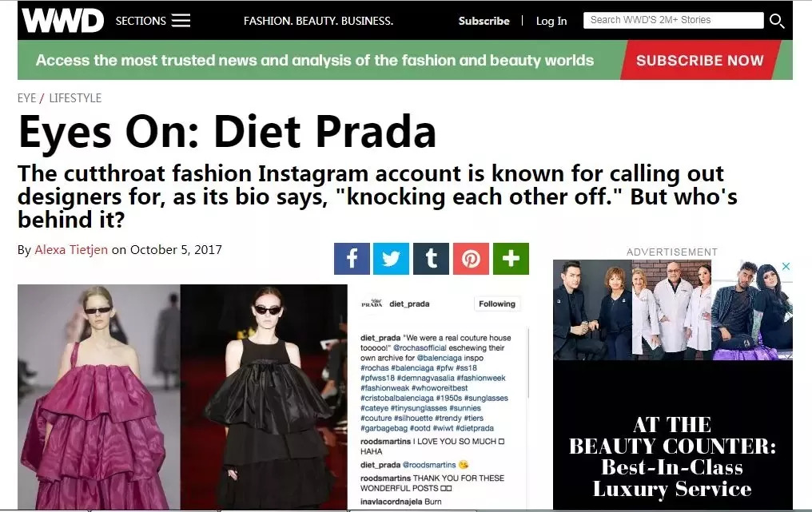Image resolution: width=812 pixels, height=512 pixels.
Task: Click the Subscribe link in header
Action: pyautogui.click(x=484, y=21)
